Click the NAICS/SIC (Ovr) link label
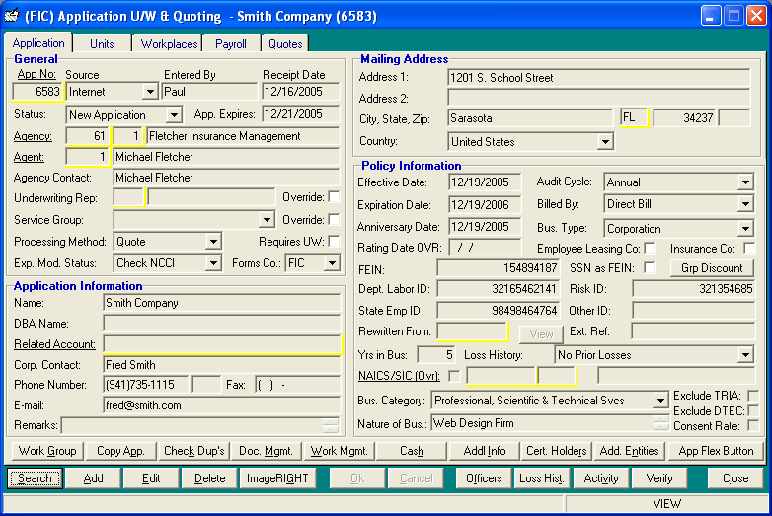772x516 pixels. click(x=398, y=376)
